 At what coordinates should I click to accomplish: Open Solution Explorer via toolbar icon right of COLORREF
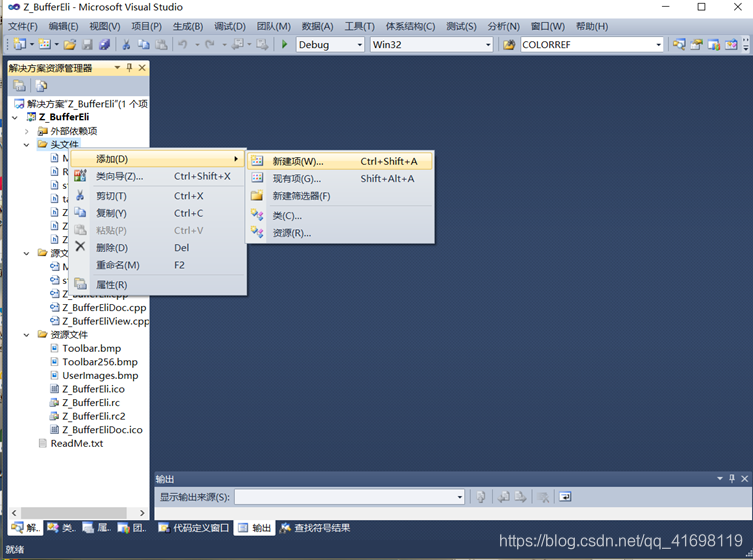(x=679, y=45)
